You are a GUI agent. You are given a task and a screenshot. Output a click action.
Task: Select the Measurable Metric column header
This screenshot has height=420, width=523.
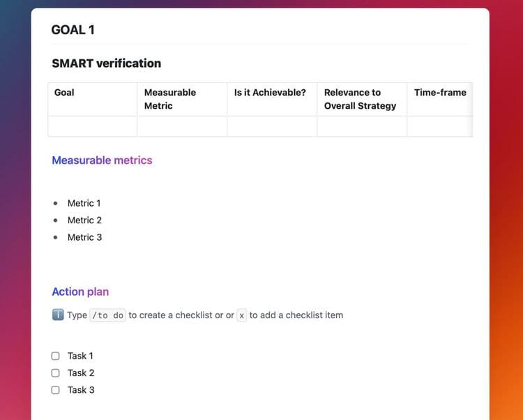pyautogui.click(x=182, y=99)
